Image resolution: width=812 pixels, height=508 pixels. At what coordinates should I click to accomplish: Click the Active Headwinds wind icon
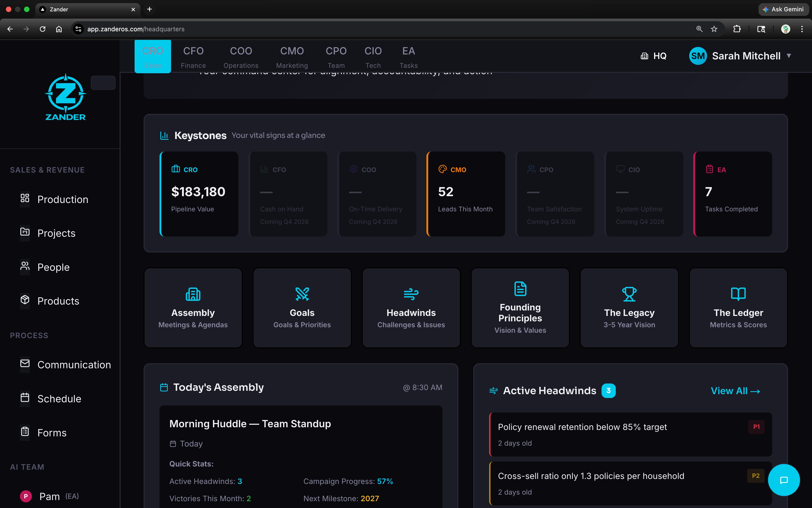[x=494, y=390]
